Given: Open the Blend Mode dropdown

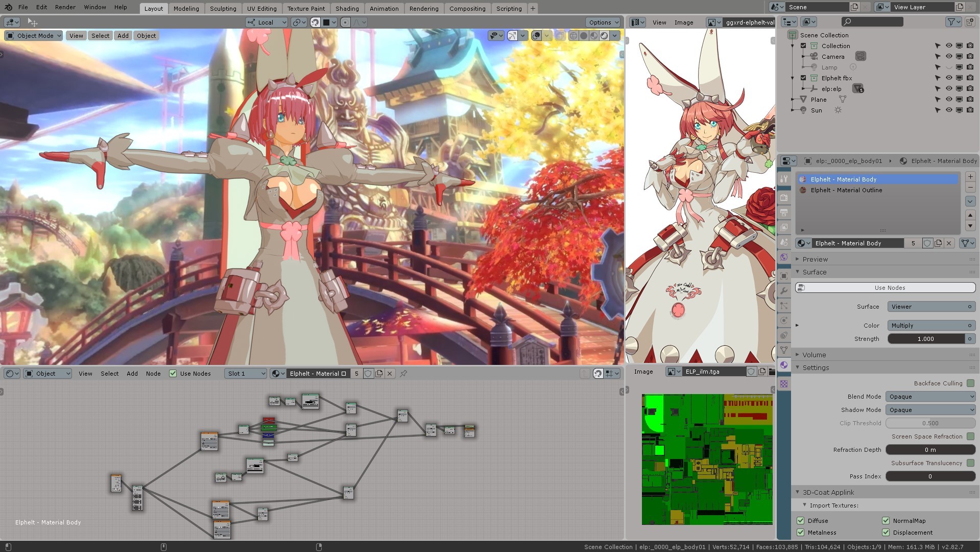Looking at the screenshot, I should click(x=930, y=397).
